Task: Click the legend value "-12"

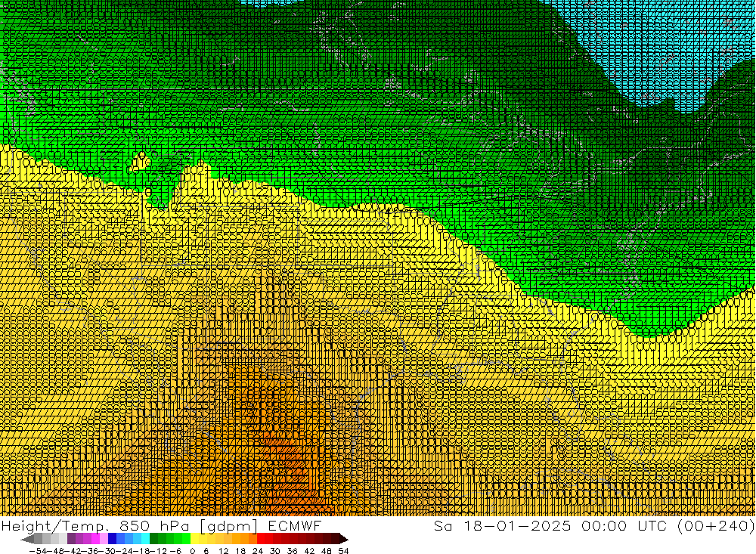Action: tap(158, 551)
